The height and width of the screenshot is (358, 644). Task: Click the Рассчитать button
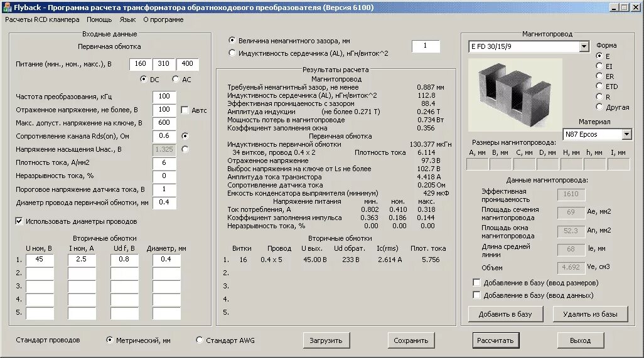[495, 340]
